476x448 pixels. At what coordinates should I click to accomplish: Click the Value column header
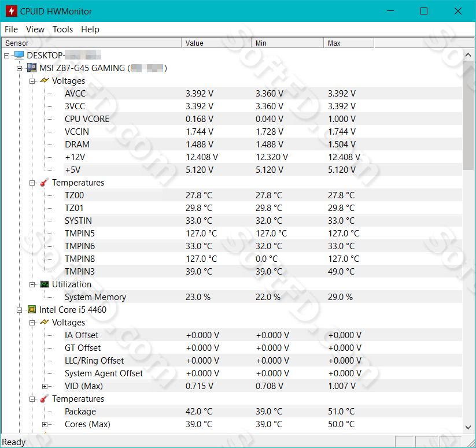pyautogui.click(x=216, y=43)
